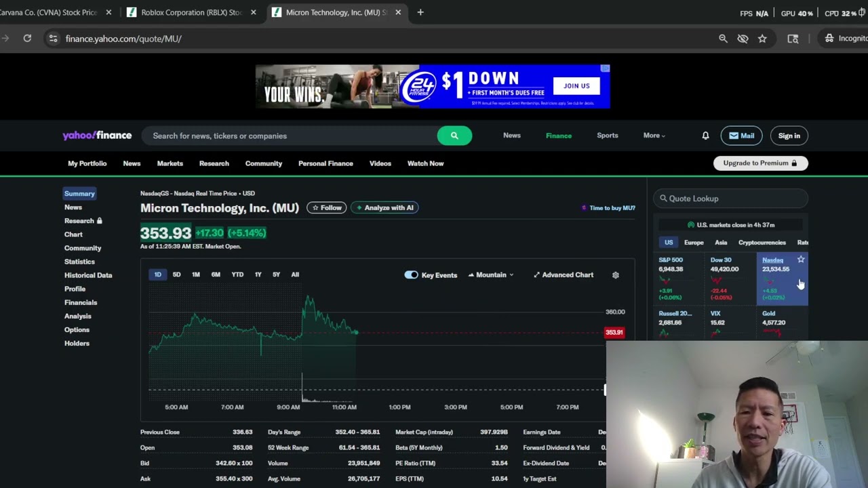Click the green search button
The height and width of the screenshot is (488, 868).
[x=454, y=136]
